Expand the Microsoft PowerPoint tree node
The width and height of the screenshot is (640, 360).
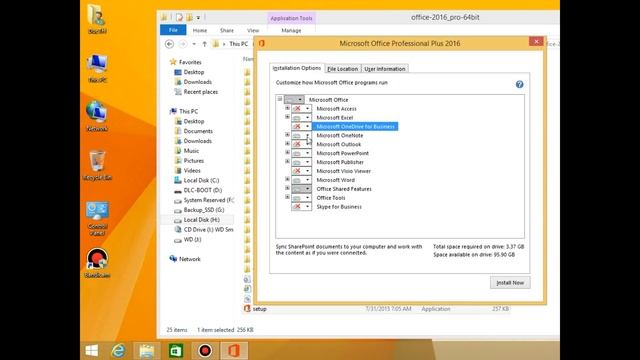tap(287, 153)
